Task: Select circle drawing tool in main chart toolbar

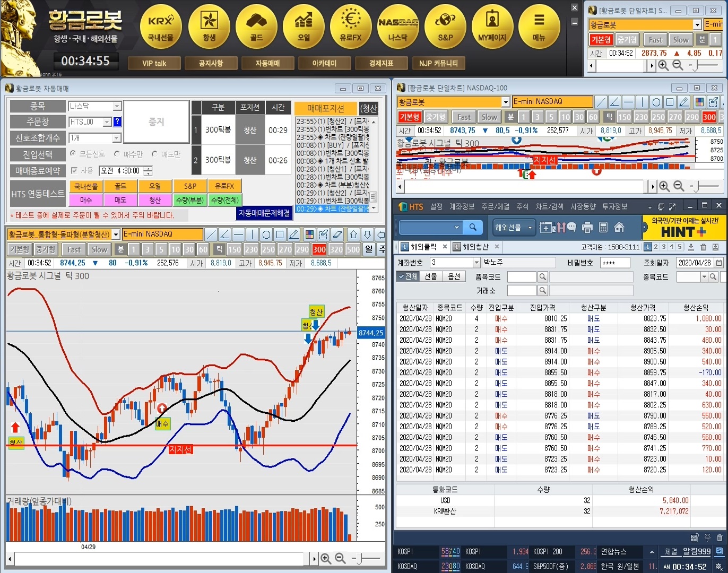Action: (266, 234)
